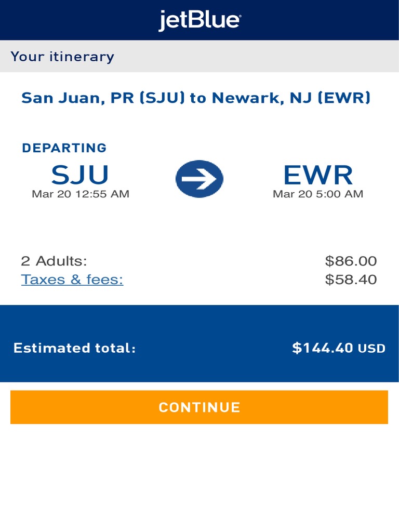Click the 2 Adults fare label
Image resolution: width=399 pixels, height=532 pixels.
(54, 261)
